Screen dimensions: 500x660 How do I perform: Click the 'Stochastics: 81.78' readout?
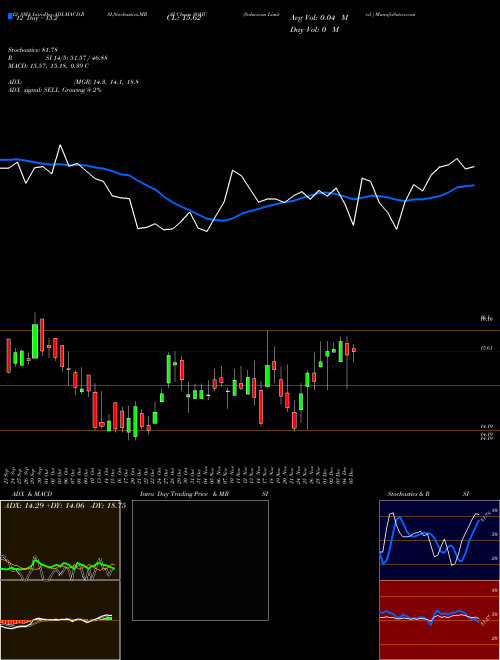pyautogui.click(x=32, y=50)
